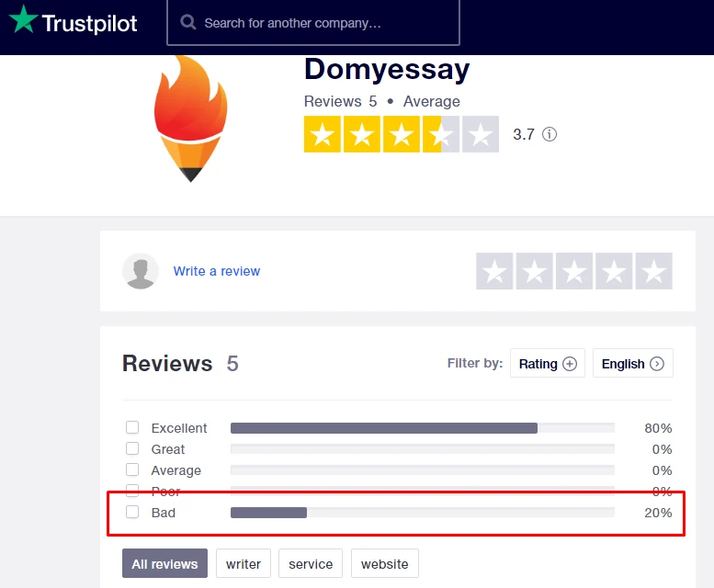
Task: Open the Domyessay torch logo
Action: 190,119
